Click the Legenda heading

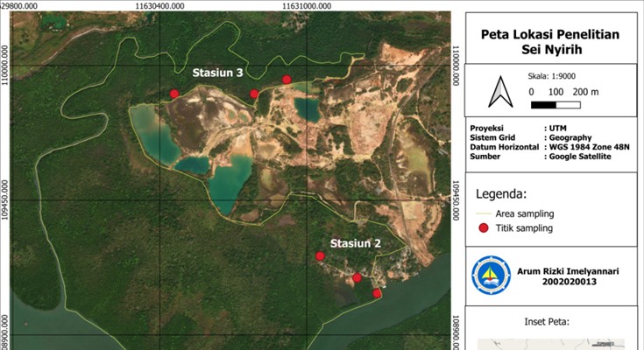point(500,193)
